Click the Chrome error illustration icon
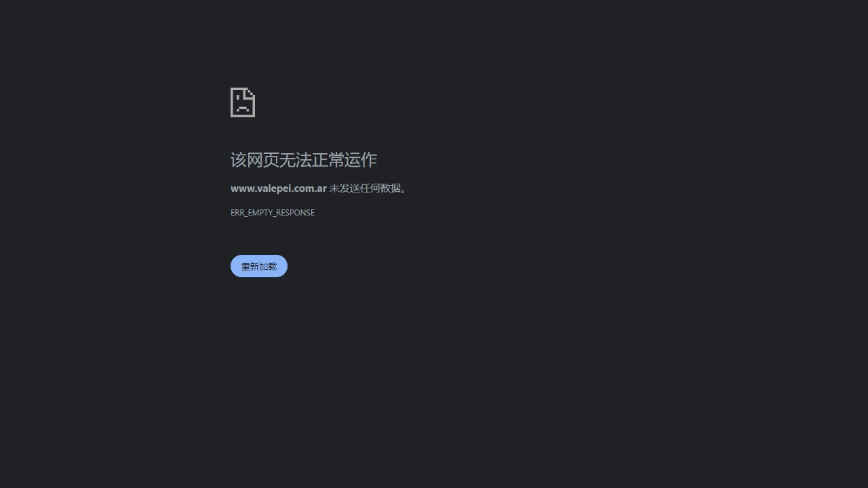 point(243,102)
